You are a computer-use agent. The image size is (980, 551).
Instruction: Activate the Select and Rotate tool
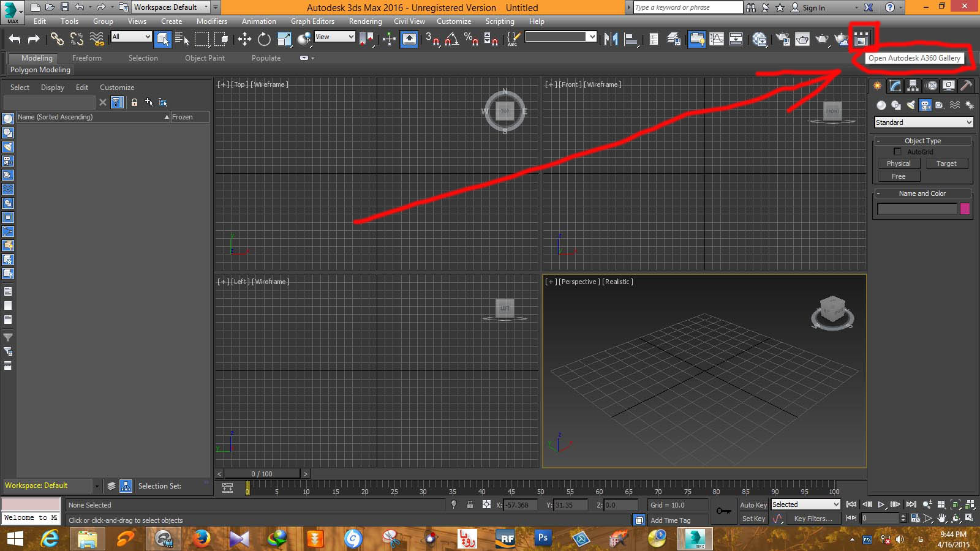[x=264, y=39]
